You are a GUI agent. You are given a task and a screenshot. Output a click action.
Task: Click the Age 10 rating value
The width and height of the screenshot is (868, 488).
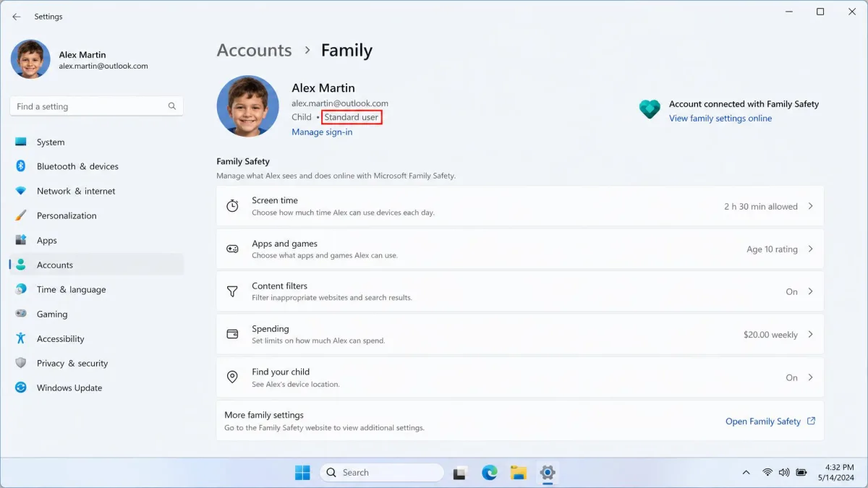772,249
